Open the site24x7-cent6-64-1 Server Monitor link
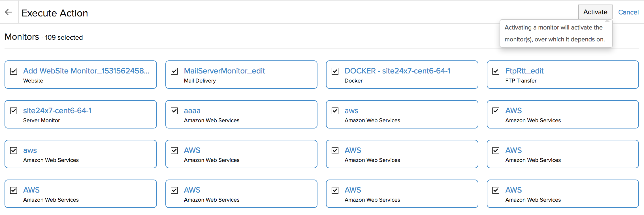644x215 pixels. (57, 111)
